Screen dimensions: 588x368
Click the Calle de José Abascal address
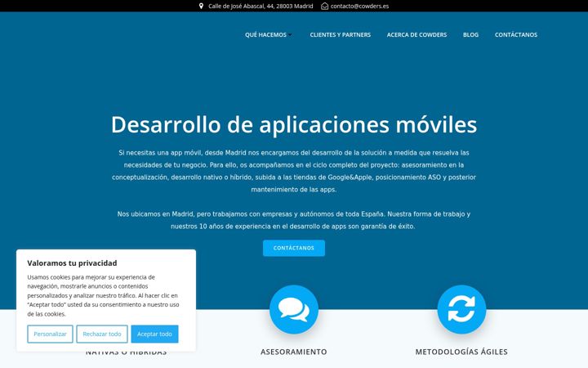coord(261,6)
